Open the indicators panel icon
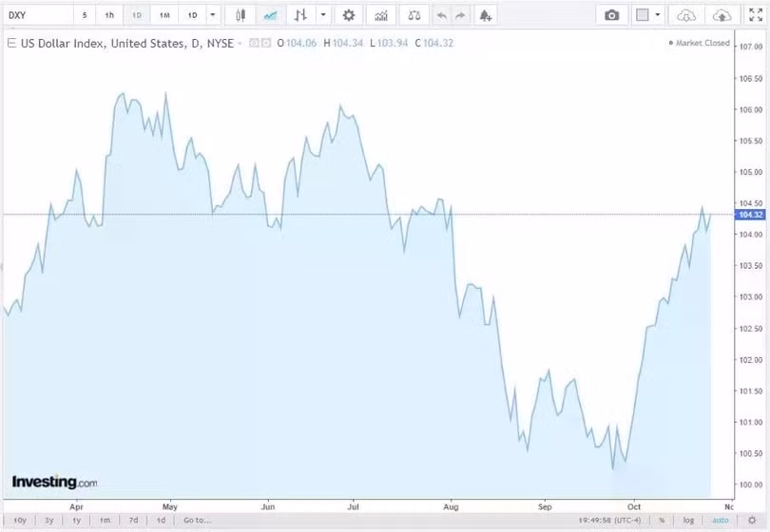 click(x=381, y=15)
